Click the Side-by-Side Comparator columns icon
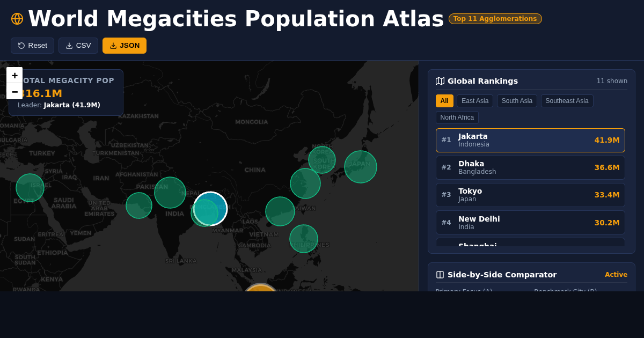The height and width of the screenshot is (338, 644). click(x=440, y=275)
